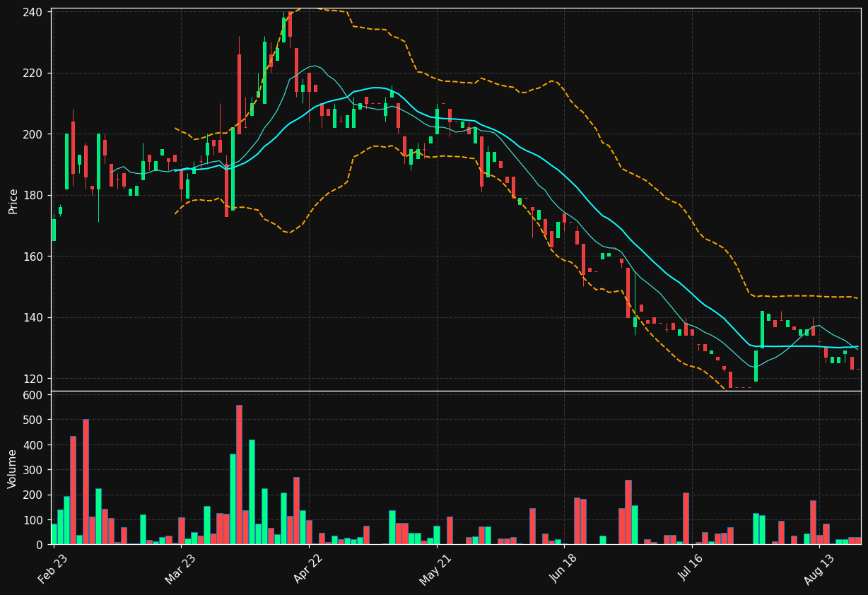
Task: Click the Mar 23 date label
Action: [x=181, y=570]
